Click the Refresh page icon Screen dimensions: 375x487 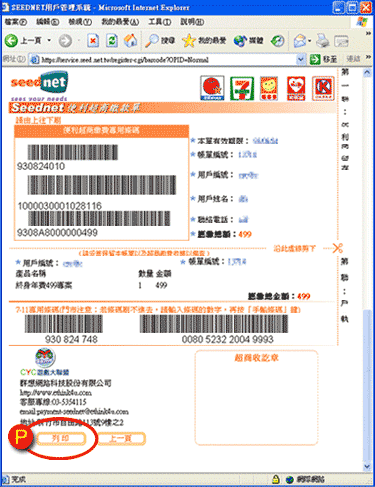pyautogui.click(x=112, y=41)
